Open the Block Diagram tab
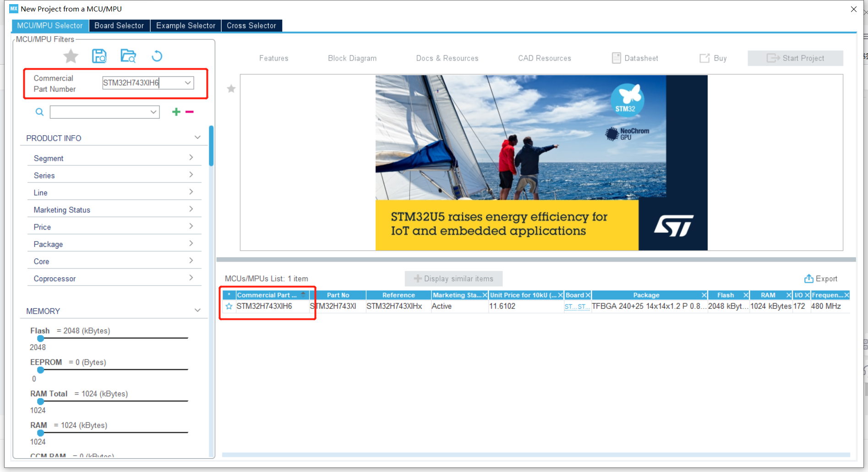Image resolution: width=868 pixels, height=472 pixels. [352, 58]
